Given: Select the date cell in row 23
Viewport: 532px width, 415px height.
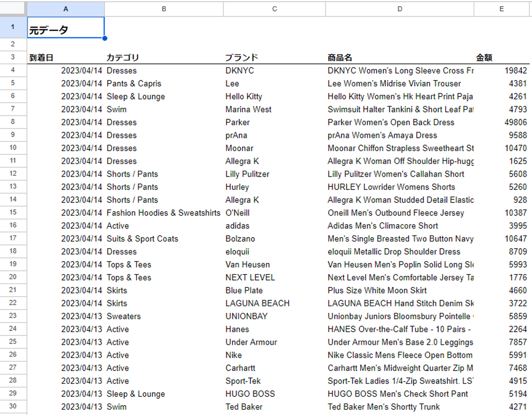Looking at the screenshot, I should point(66,316).
